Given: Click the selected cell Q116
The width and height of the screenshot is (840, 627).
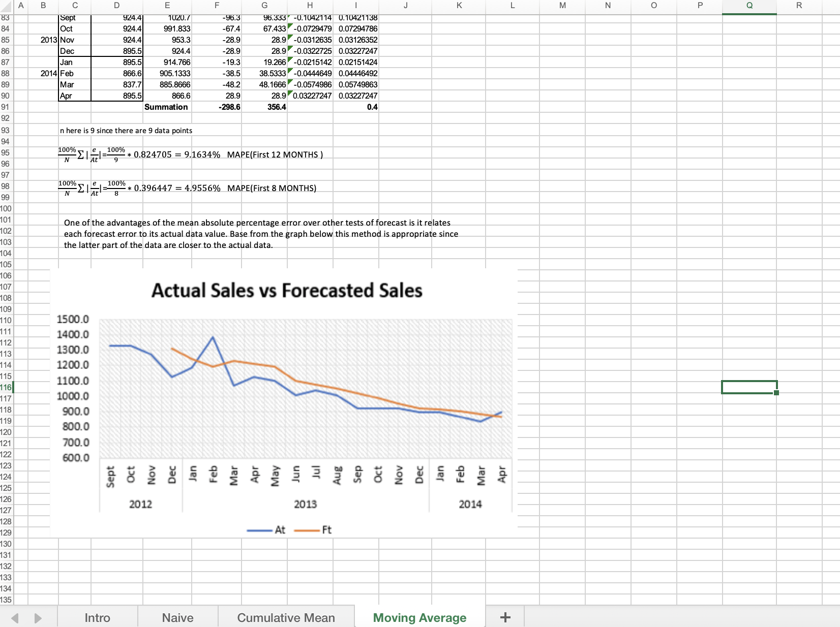Looking at the screenshot, I should tap(749, 387).
